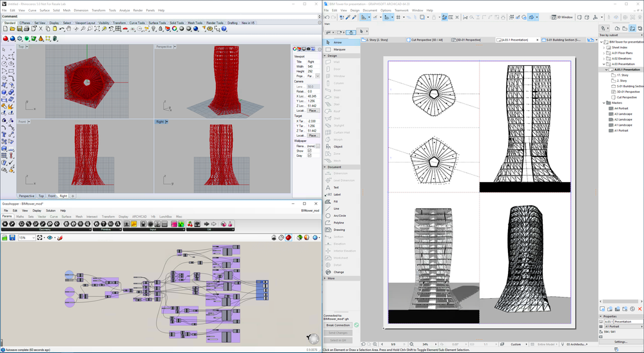This screenshot has height=353, width=644.
Task: Expand the Masters folder in navigator tree
Action: [604, 103]
